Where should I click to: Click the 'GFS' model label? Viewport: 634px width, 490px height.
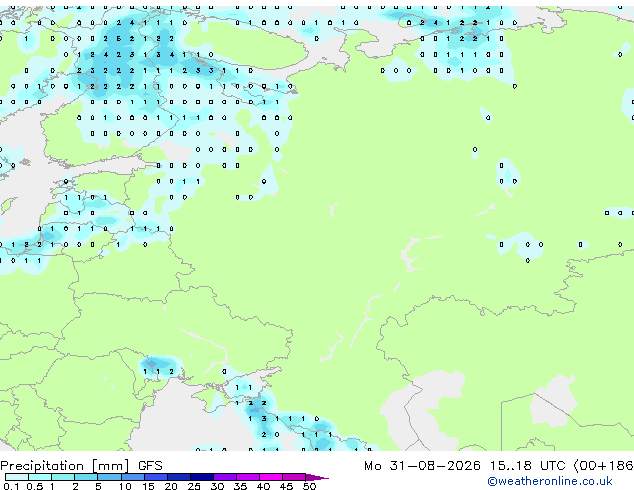coord(150,466)
